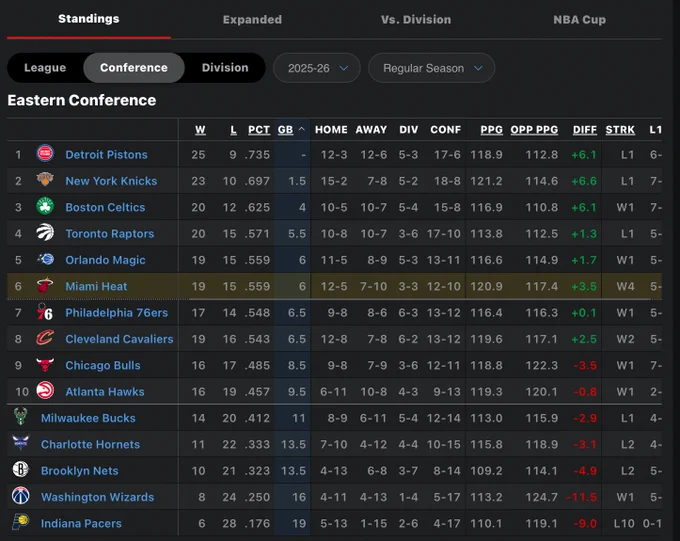
Task: Click Boston Celtics' 110.8 OPP PPG value
Action: (542, 207)
